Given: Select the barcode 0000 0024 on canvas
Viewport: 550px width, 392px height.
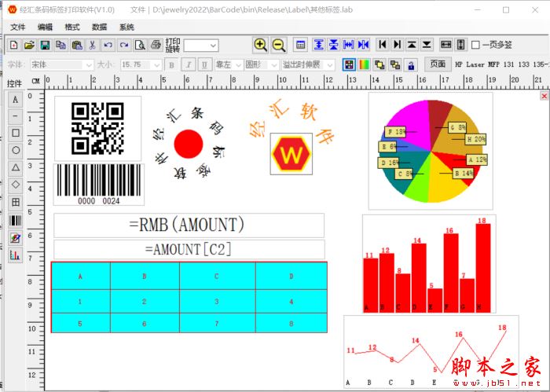Looking at the screenshot, I should [x=98, y=185].
